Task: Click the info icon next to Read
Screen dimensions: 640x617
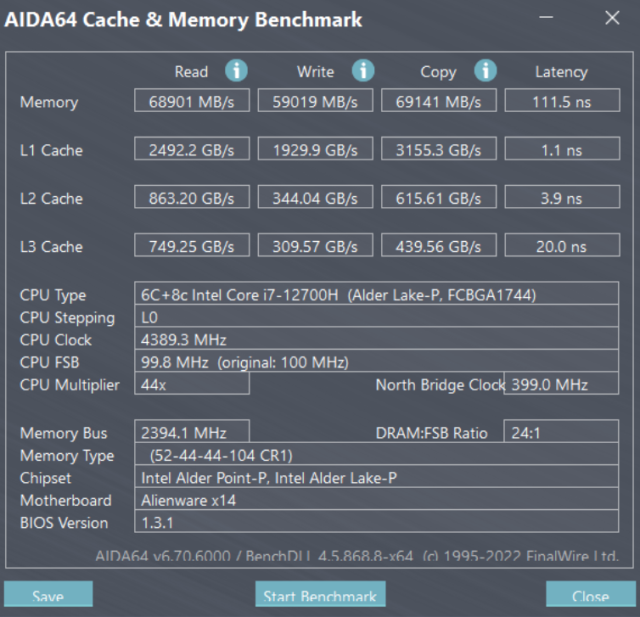Action: tap(236, 71)
